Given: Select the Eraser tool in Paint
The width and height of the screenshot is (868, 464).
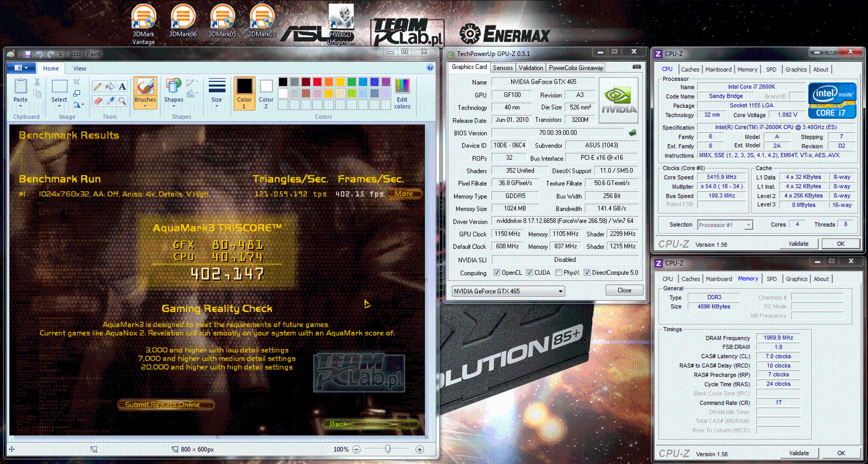Looking at the screenshot, I should [98, 100].
